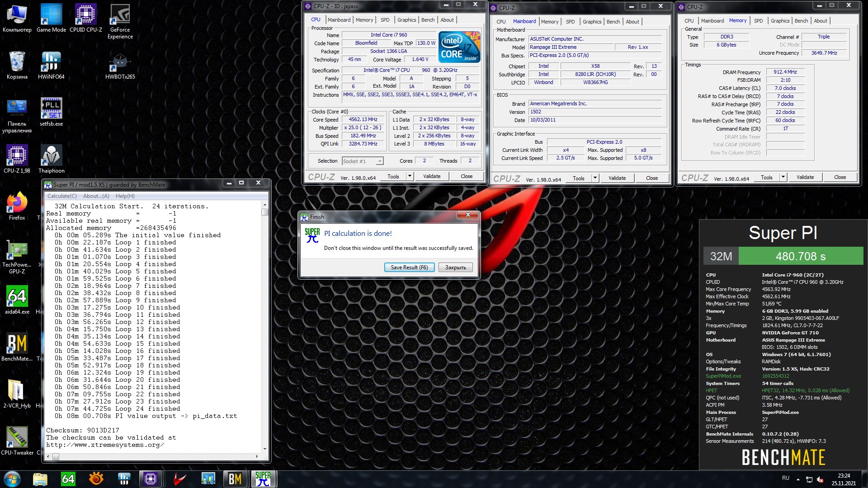Select SPD tab in Mainboard CPU-Z window

pyautogui.click(x=571, y=22)
